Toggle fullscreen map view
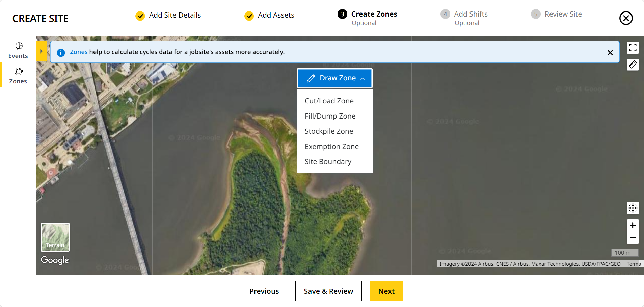The width and height of the screenshot is (644, 307). (x=633, y=48)
